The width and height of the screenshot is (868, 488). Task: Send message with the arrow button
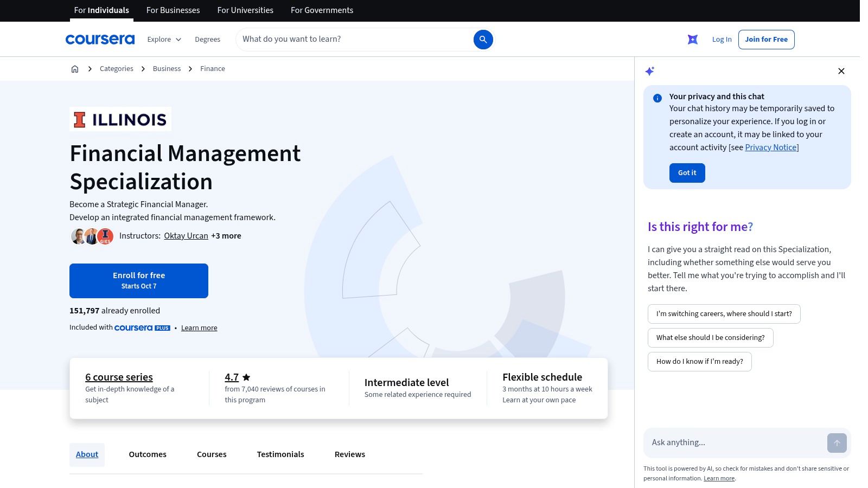coord(837,443)
